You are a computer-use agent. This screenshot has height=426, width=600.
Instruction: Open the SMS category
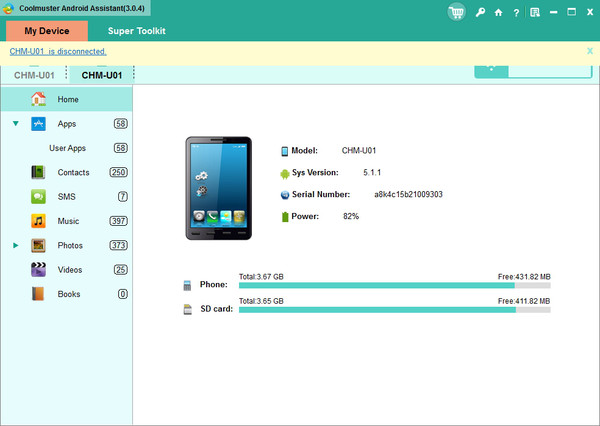(x=66, y=196)
